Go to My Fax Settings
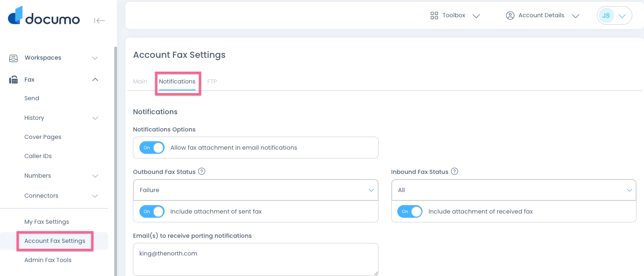 pyautogui.click(x=47, y=222)
